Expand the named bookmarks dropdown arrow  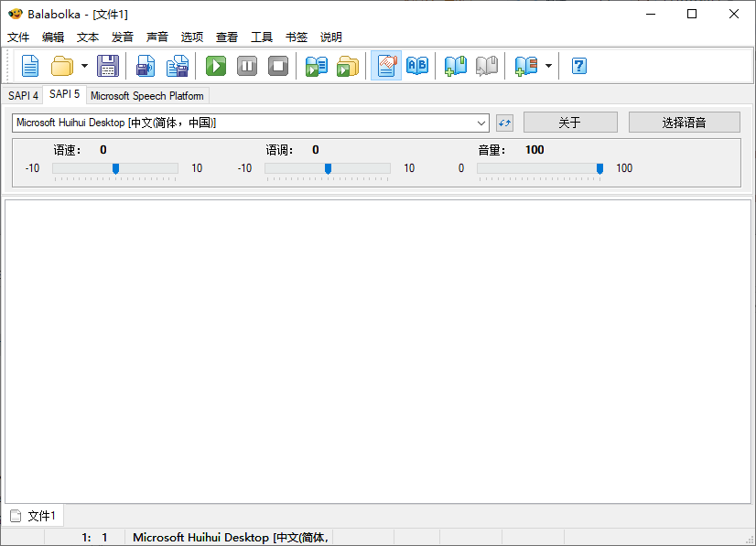[548, 66]
